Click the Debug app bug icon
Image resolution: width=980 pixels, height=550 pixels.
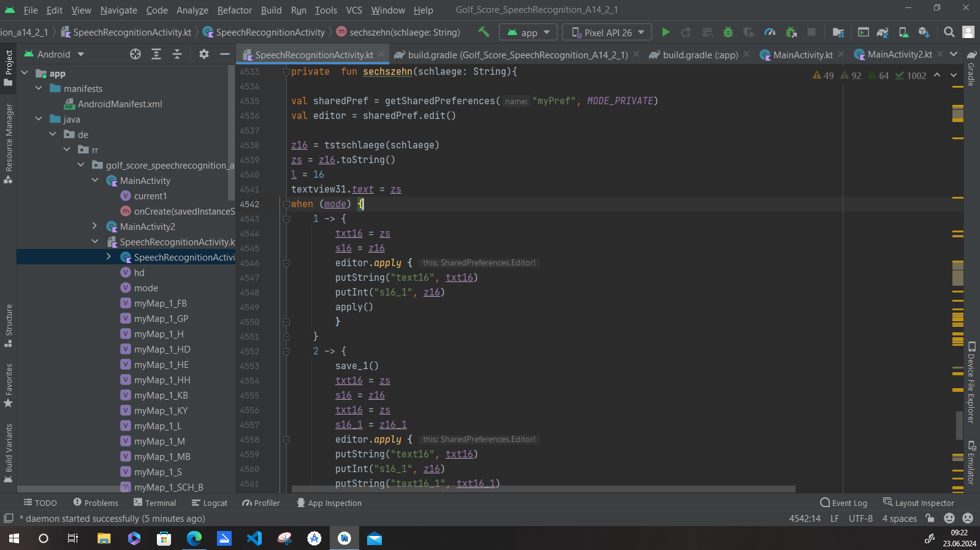coord(727,32)
